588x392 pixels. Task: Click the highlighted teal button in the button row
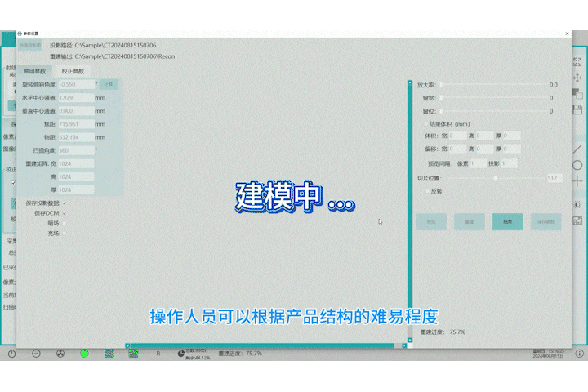pos(507,221)
